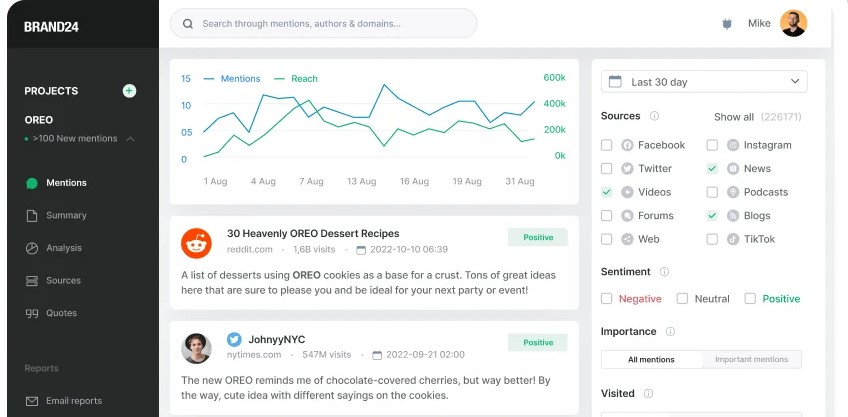This screenshot has width=848, height=417.
Task: Click the green add project plus icon
Action: click(x=129, y=91)
